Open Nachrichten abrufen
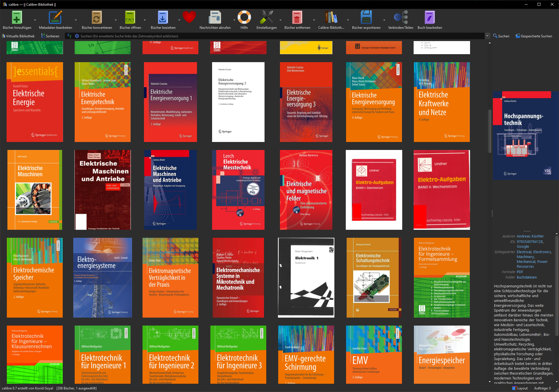The width and height of the screenshot is (559, 392). point(215,18)
